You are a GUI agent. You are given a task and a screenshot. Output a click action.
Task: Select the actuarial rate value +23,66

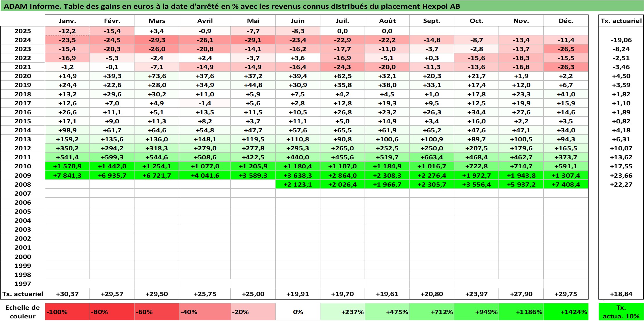point(621,175)
